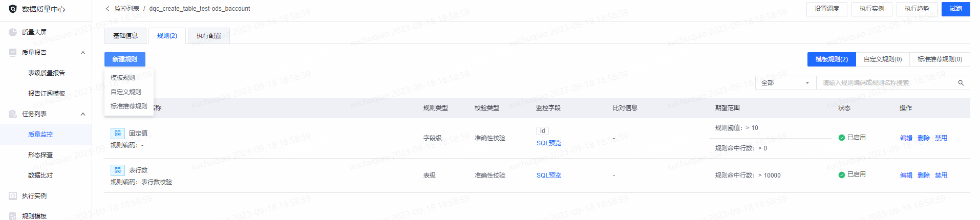Open SQL预览 link for the id field
Viewport: 980px width, 220px height.
pyautogui.click(x=549, y=143)
